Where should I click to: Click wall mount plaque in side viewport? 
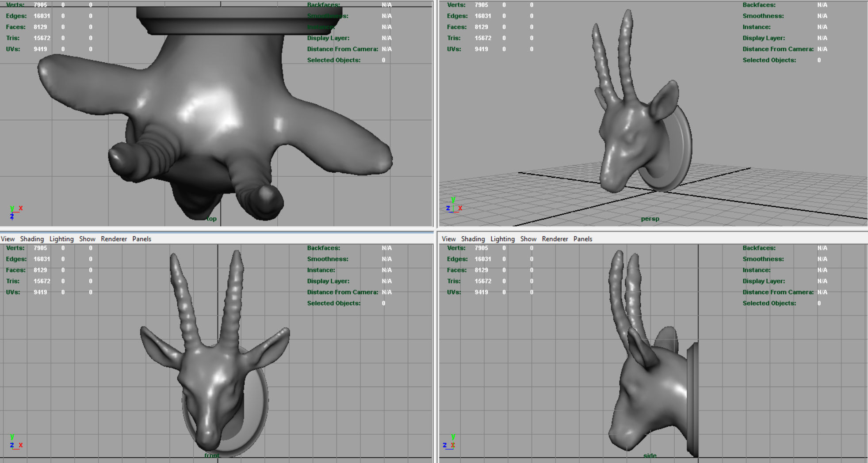(x=692, y=400)
